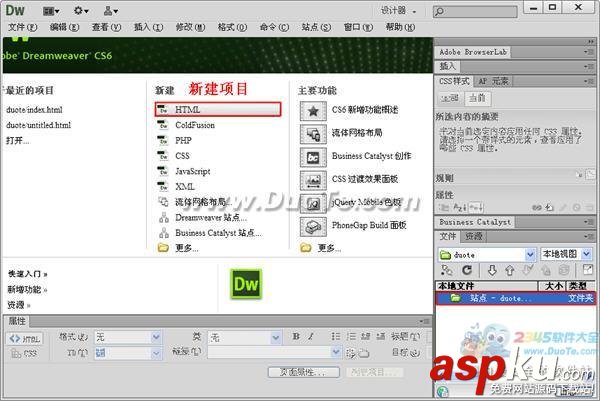Viewport: 600px width, 401px height.
Task: Click the Synchronize files icon
Action: 564,271
